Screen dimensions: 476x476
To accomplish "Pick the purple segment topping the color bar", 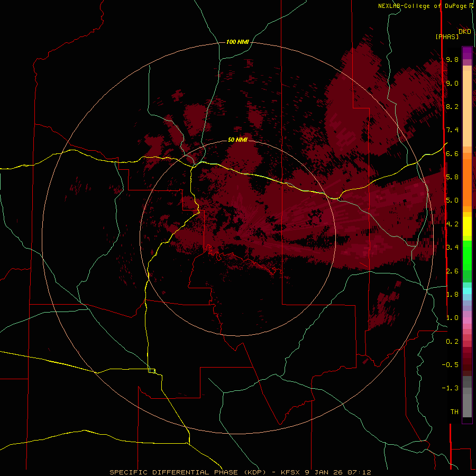I will (x=467, y=53).
